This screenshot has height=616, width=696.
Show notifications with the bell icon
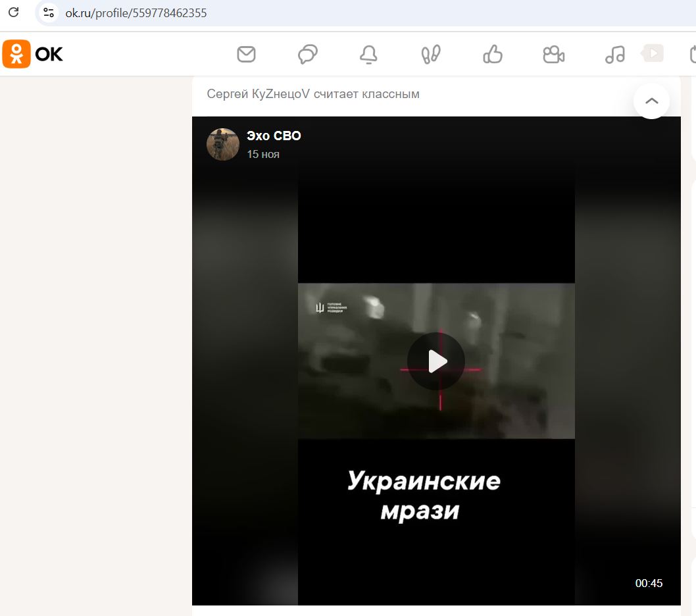click(368, 55)
